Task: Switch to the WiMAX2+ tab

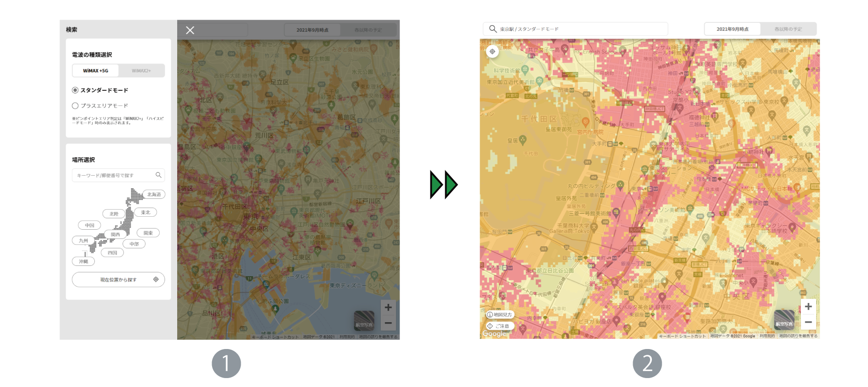Action: (141, 71)
